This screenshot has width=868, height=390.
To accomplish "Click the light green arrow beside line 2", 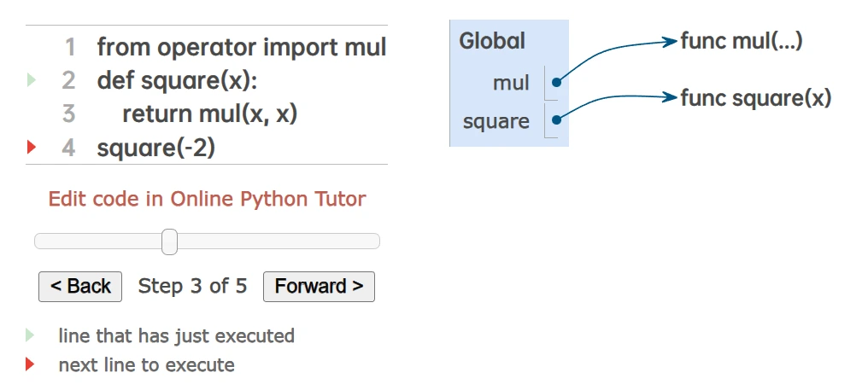I will pos(32,81).
